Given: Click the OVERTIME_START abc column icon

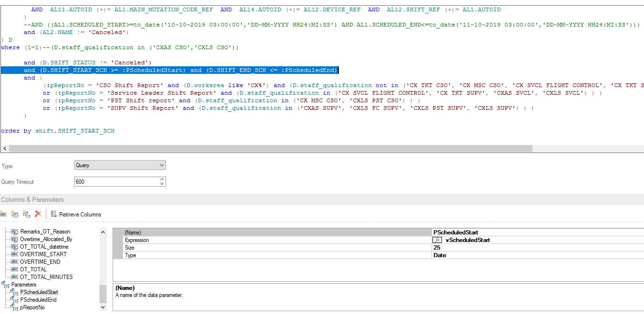Looking at the screenshot, I should coord(15,254).
